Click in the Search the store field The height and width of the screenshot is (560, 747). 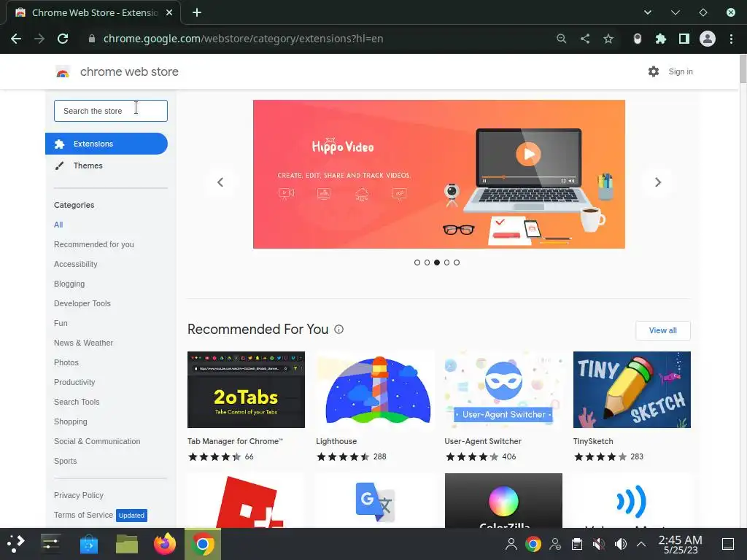[x=111, y=111]
